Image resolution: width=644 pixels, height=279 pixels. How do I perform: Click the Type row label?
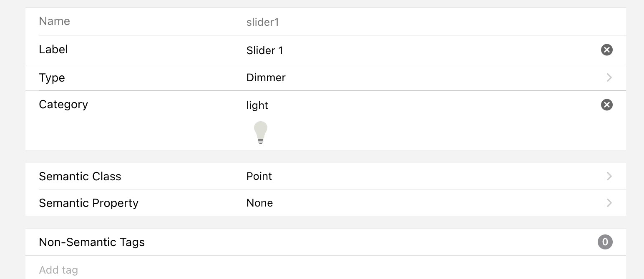point(52,78)
